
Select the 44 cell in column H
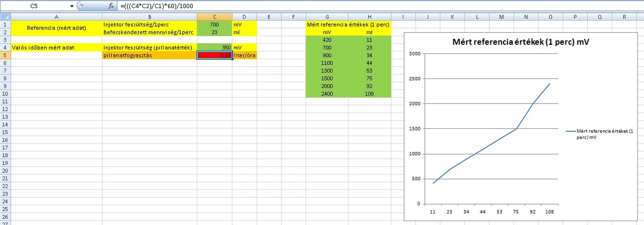click(x=369, y=63)
